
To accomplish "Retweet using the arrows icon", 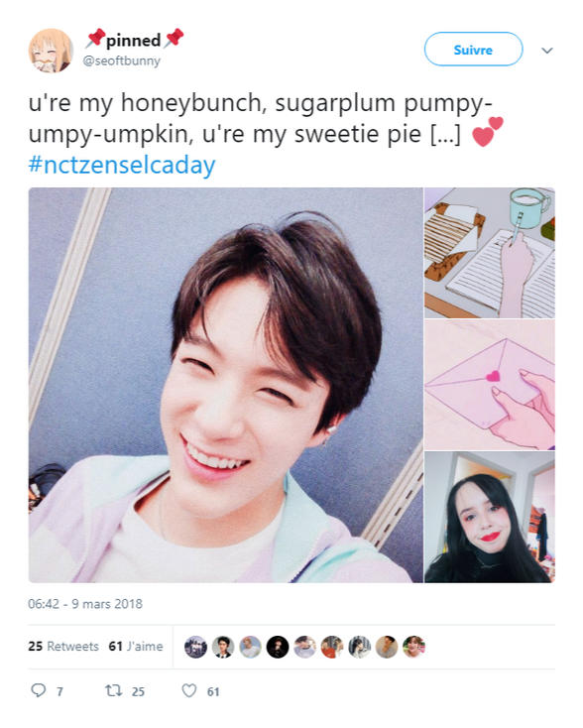I will click(114, 691).
